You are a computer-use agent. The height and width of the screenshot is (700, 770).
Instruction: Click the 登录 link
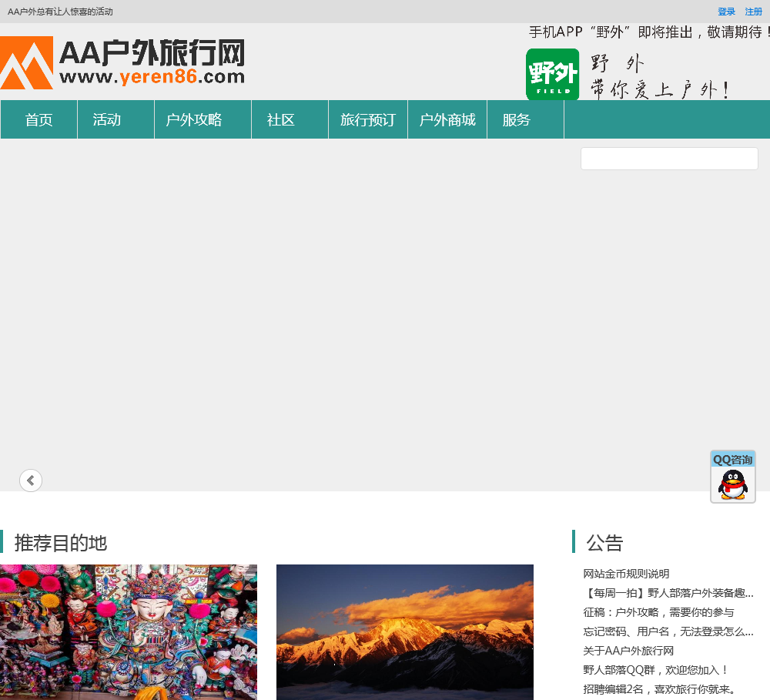coord(726,12)
